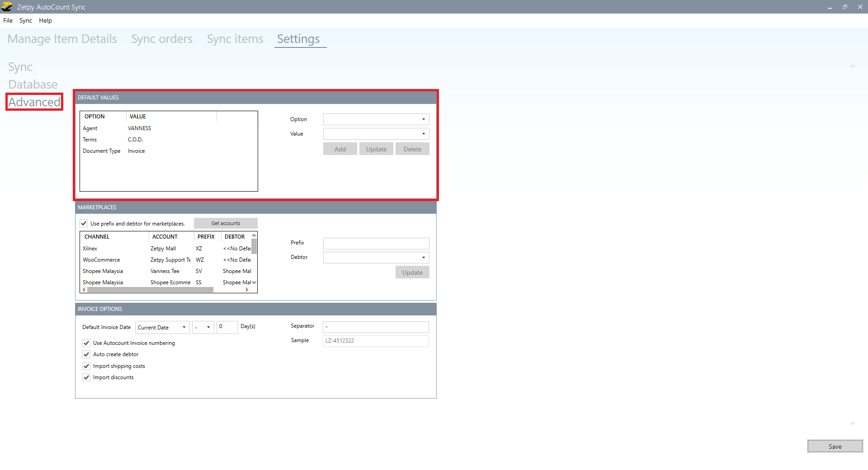This screenshot has width=868, height=470.
Task: Switch to the Sync orders tab
Action: point(162,39)
